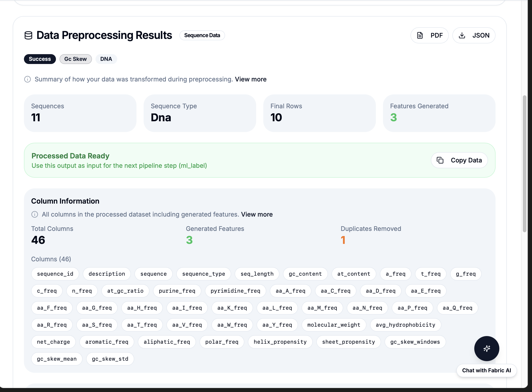Image resolution: width=532 pixels, height=392 pixels.
Task: Click the database icon beside Data Preprocessing Results
Action: point(28,35)
